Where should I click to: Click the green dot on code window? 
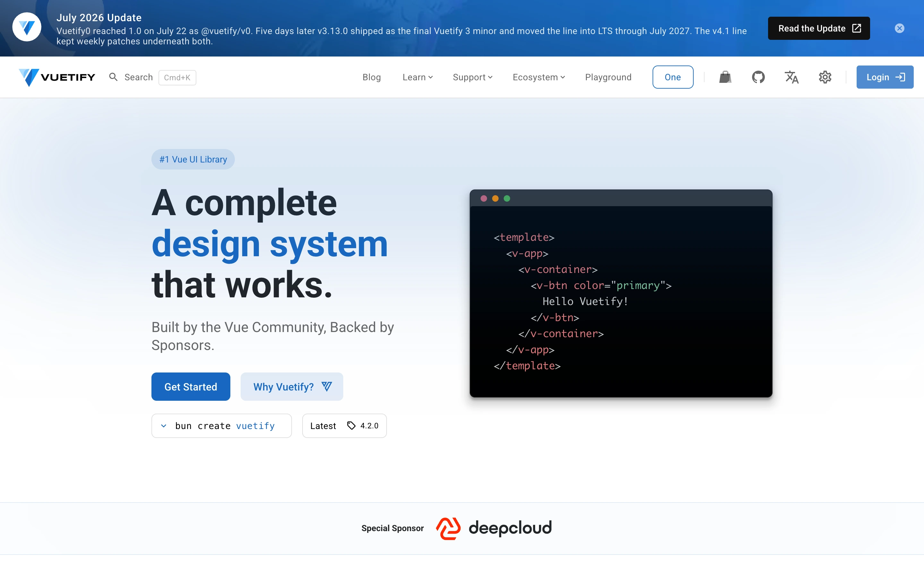tap(507, 198)
